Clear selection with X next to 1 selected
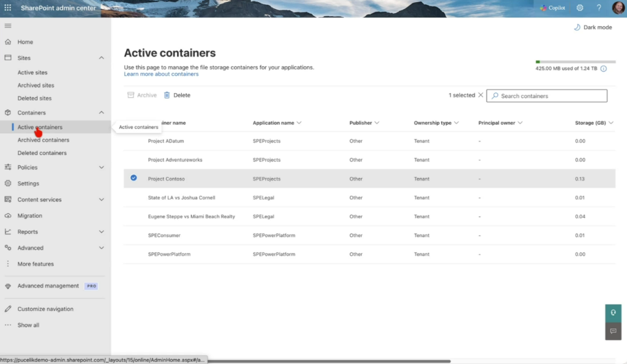This screenshot has width=627, height=364. point(481,95)
